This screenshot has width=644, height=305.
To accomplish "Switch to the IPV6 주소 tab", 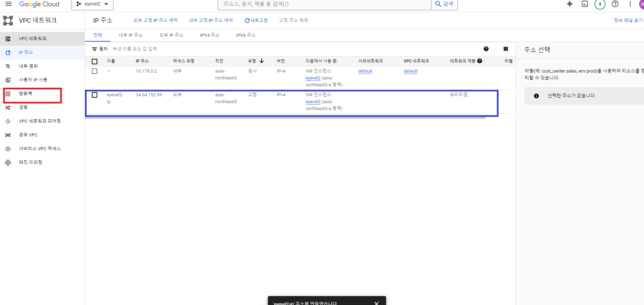I will pos(246,35).
